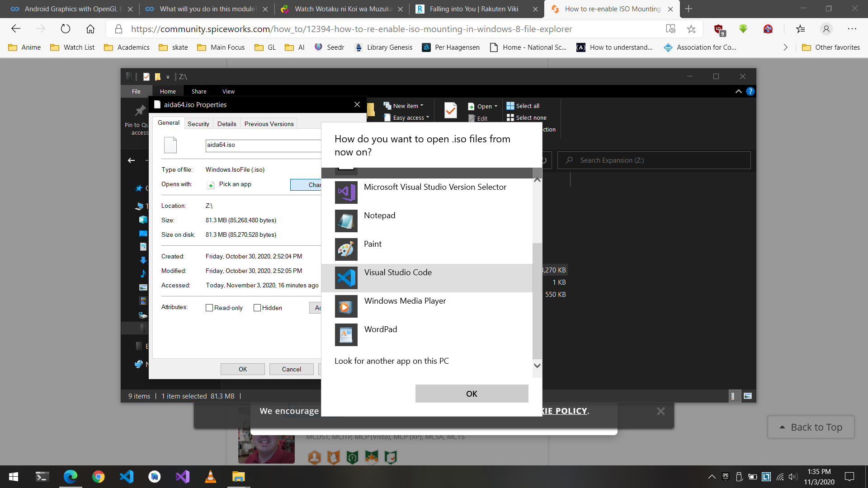
Task: Select Visual Studio Code from the app list
Action: [427, 278]
